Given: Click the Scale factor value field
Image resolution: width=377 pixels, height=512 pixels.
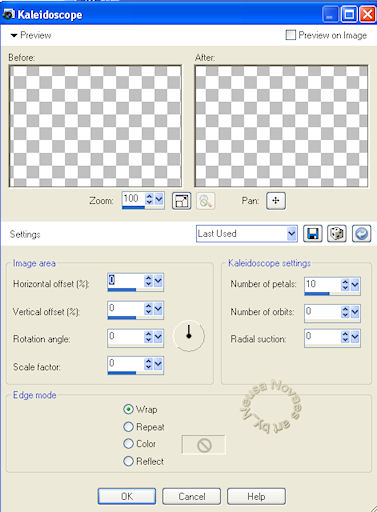Looking at the screenshot, I should pos(126,363).
